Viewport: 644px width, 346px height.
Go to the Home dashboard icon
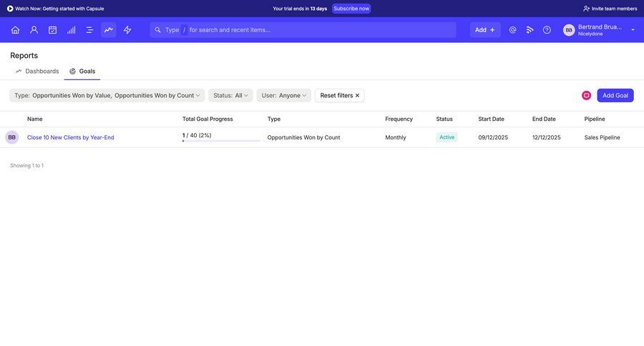[x=15, y=30]
